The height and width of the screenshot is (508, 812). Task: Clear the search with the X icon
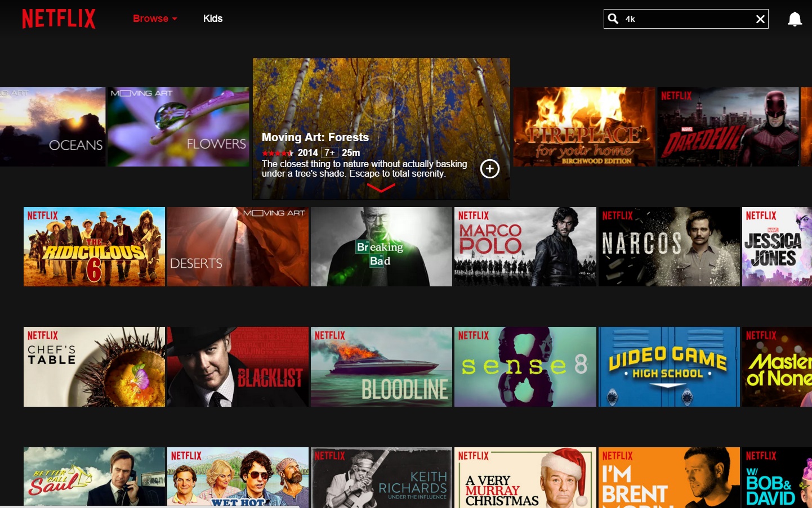point(760,19)
